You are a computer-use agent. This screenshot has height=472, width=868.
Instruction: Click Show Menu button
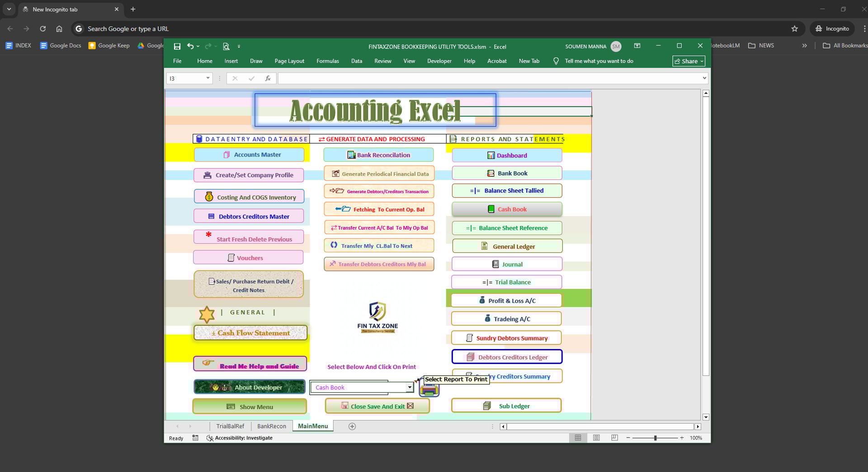[250, 406]
